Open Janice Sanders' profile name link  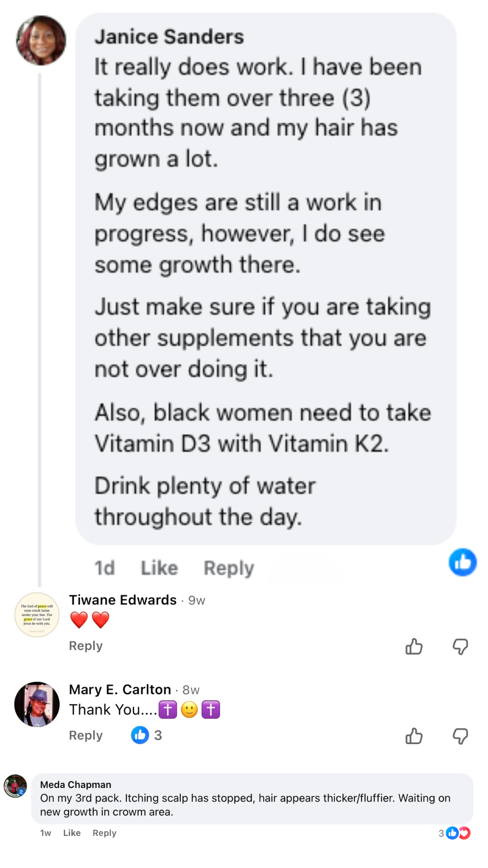169,37
